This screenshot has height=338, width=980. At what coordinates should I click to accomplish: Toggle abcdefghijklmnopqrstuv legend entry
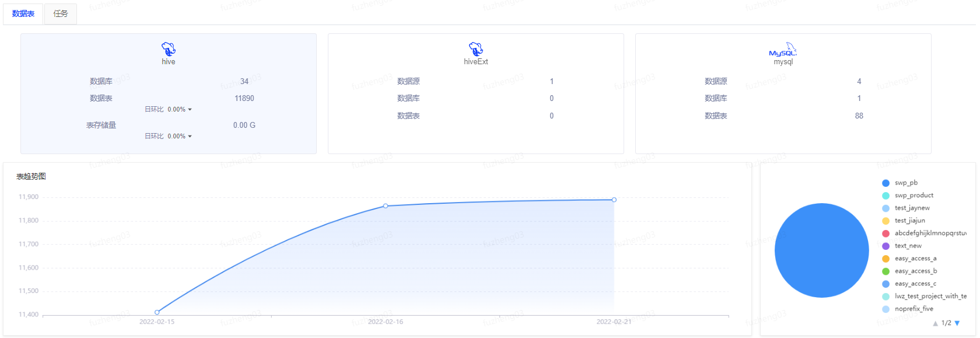point(924,234)
